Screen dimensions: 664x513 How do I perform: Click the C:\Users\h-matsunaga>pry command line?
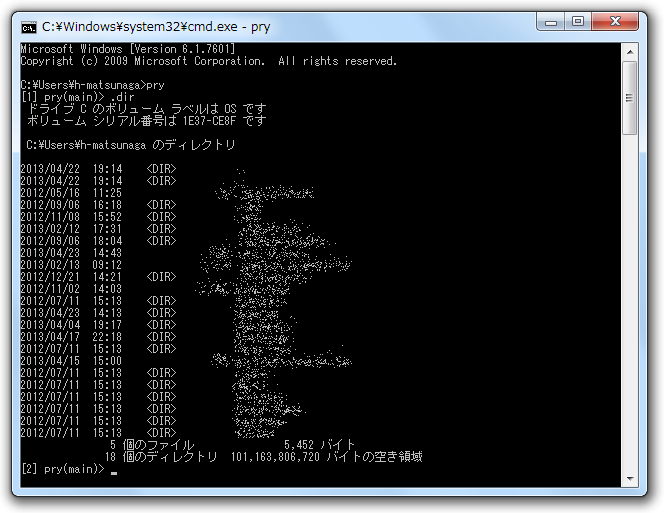[x=92, y=85]
